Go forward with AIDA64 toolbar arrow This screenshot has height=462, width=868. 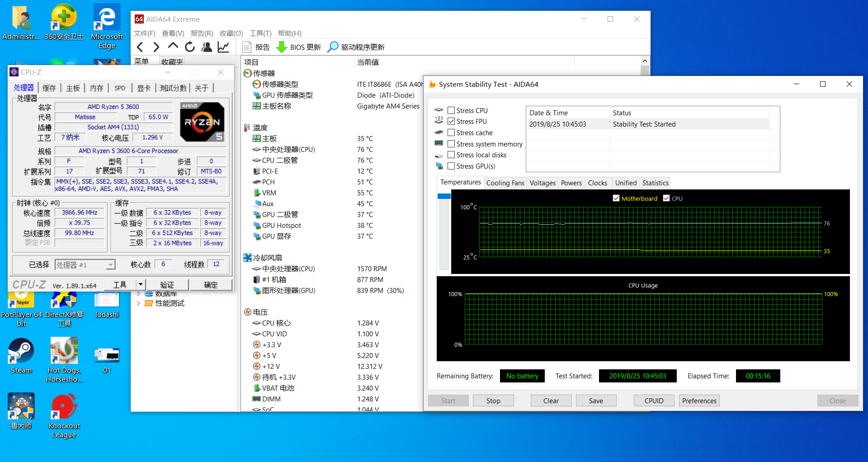tap(156, 47)
